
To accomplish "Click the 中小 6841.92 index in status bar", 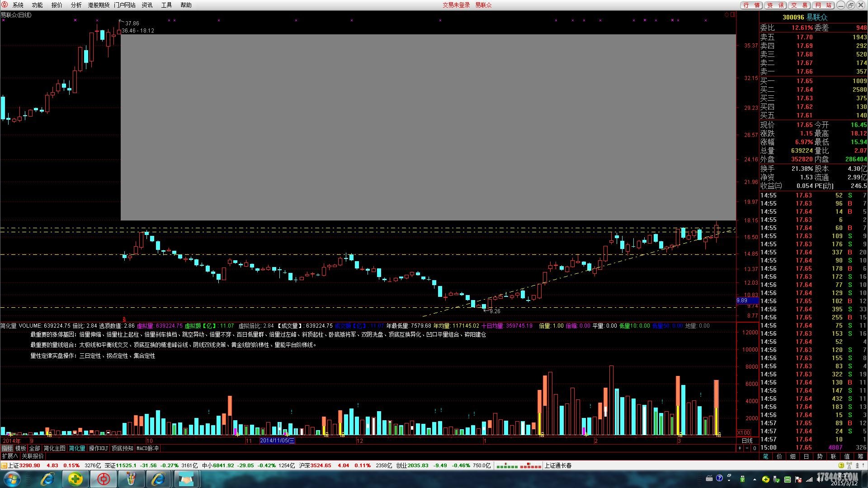I will [218, 465].
